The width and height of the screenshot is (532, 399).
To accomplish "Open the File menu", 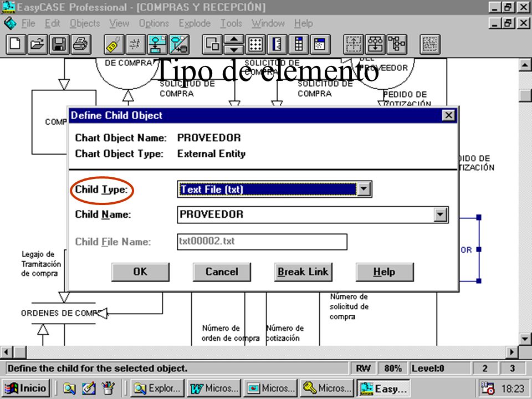I will click(28, 23).
